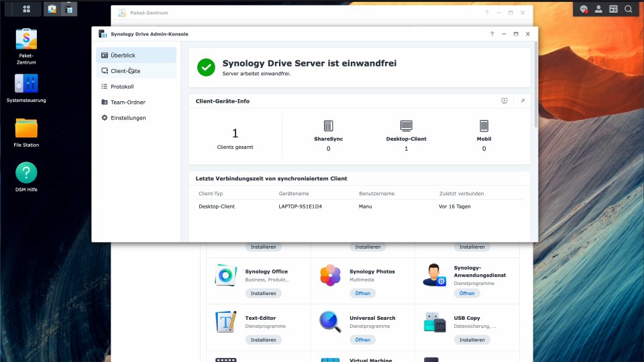Image resolution: width=644 pixels, height=362 pixels.
Task: Select device name LAPTOP-951E1II4
Action: [301, 206]
